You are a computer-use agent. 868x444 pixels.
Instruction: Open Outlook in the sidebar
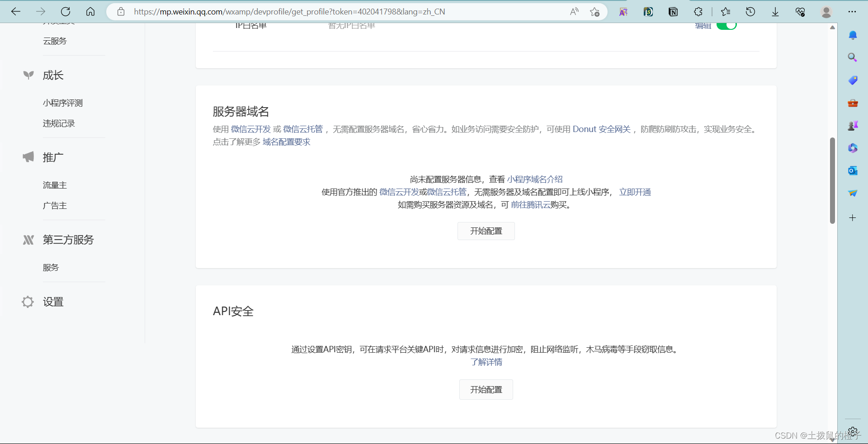(853, 170)
